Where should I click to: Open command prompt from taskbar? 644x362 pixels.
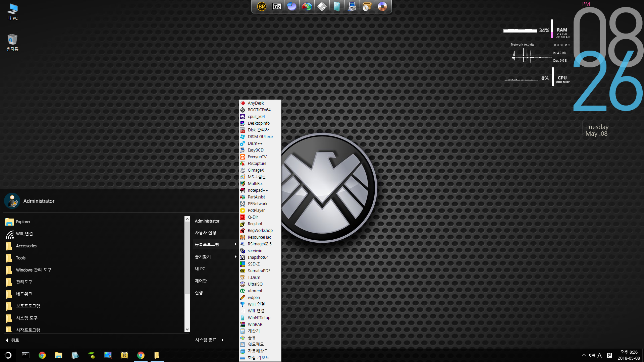[25, 355]
